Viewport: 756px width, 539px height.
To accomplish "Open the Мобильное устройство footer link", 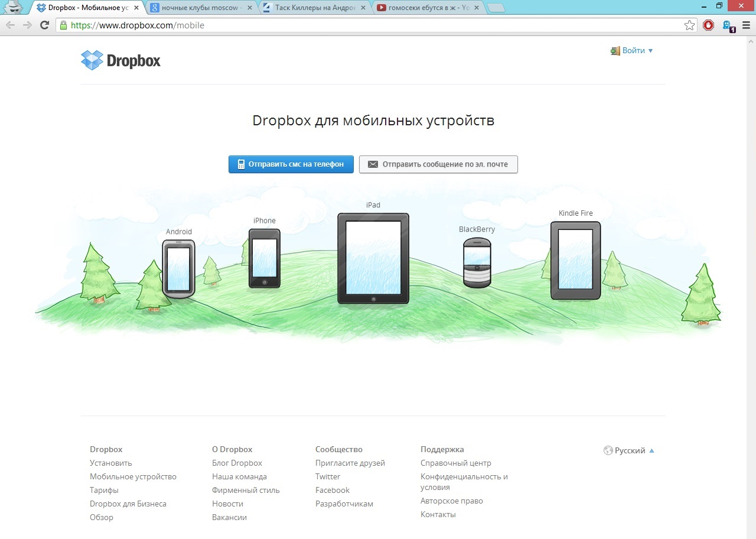I will click(x=133, y=476).
